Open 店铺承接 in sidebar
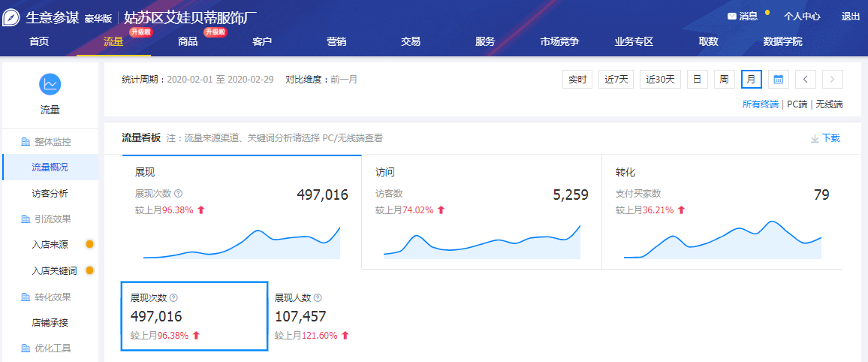The height and width of the screenshot is (362, 868). point(50,323)
